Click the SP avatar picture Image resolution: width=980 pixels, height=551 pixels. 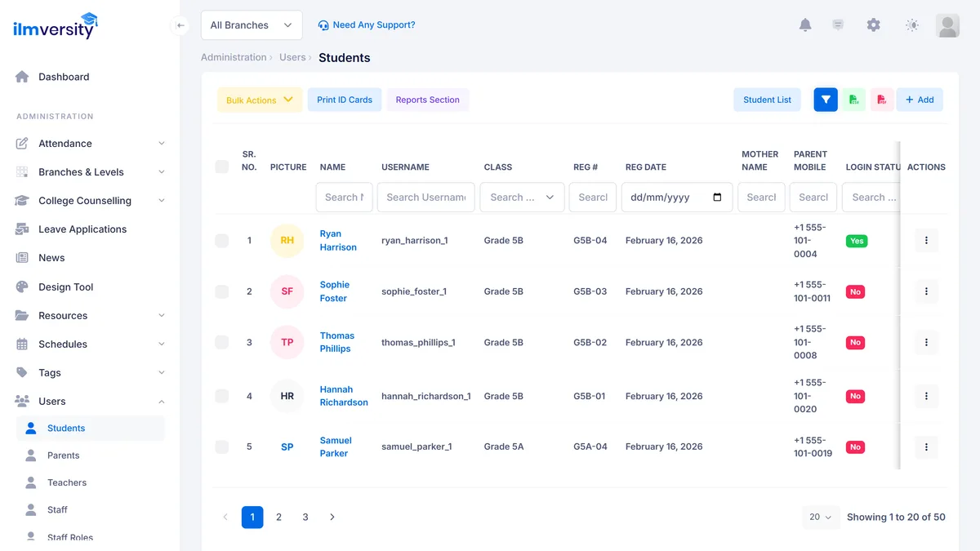click(x=287, y=447)
